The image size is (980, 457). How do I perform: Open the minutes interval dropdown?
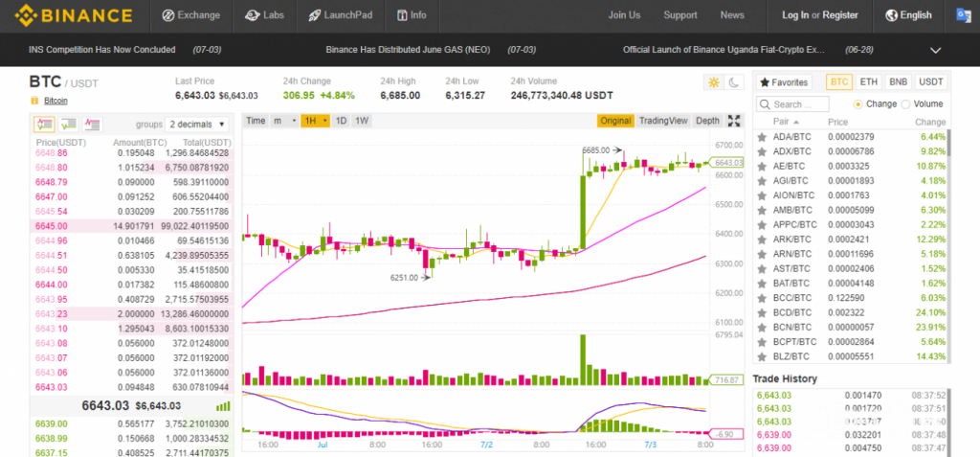(x=284, y=121)
